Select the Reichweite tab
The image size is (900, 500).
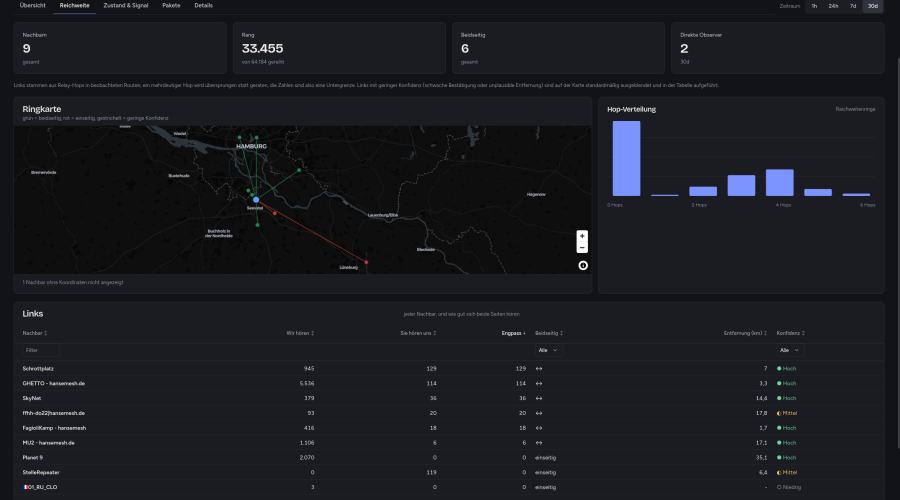tap(75, 6)
